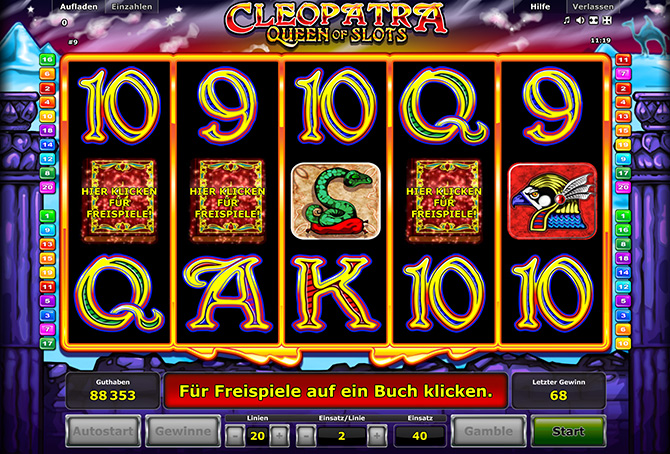Click the green snake symbol
The width and height of the screenshot is (670, 454).
[336, 201]
